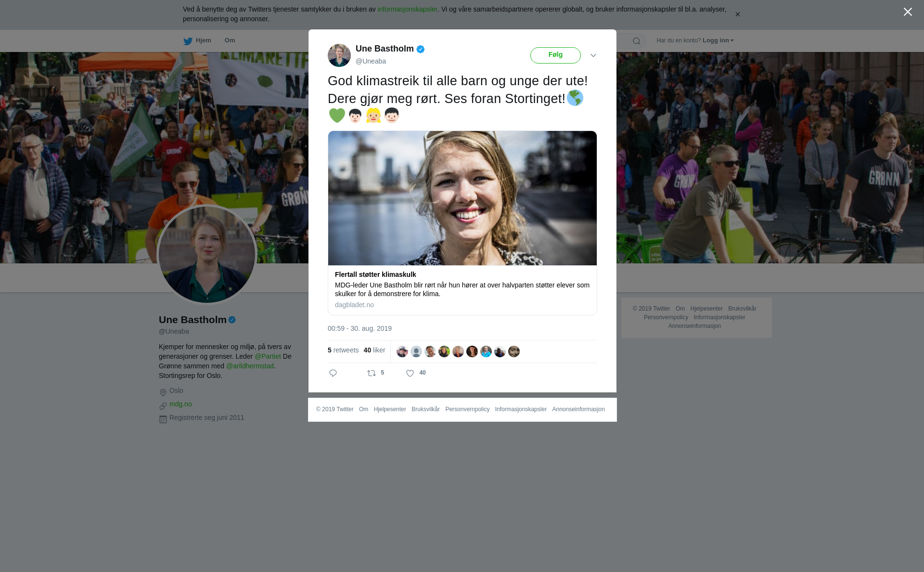This screenshot has height=572, width=924.
Task: View the 40 liker list
Action: [374, 350]
